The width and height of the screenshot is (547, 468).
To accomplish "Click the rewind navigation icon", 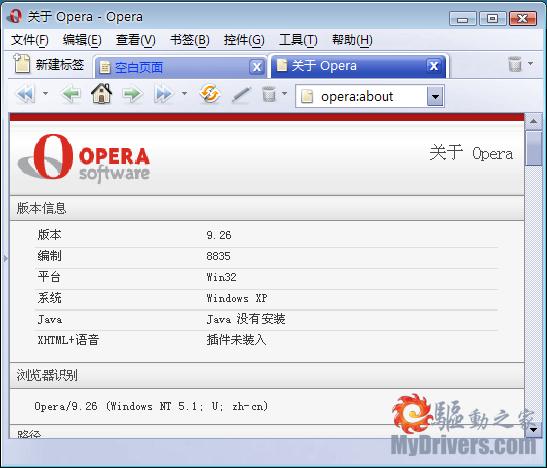I will (x=26, y=94).
